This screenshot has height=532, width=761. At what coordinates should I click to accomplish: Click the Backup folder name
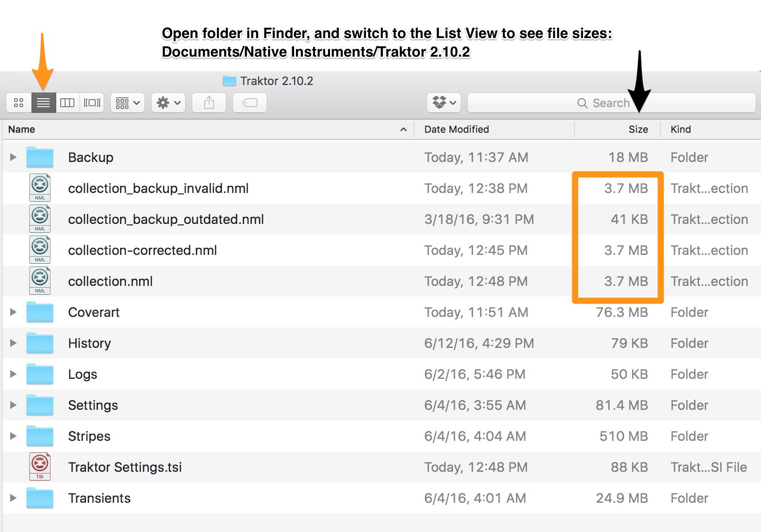91,158
